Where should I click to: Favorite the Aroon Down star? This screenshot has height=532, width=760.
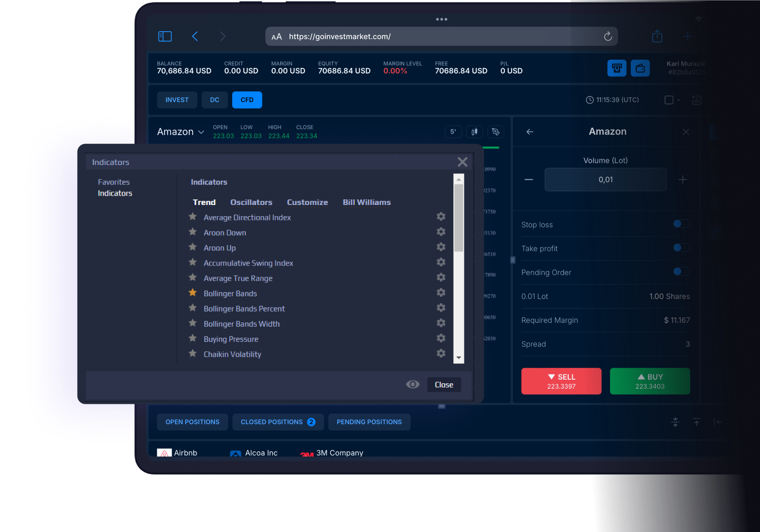click(x=193, y=232)
